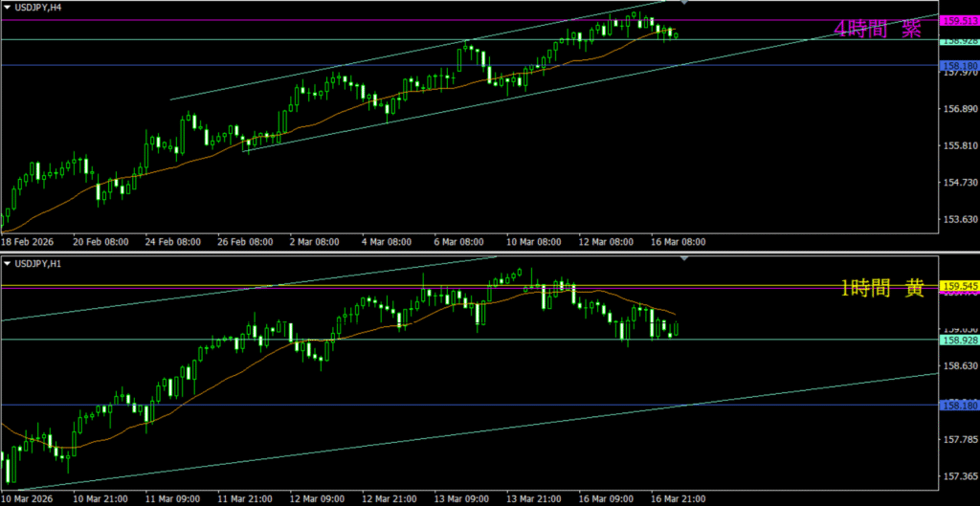Click the 158.630 price on H1 scale
Image resolution: width=980 pixels, height=506 pixels.
click(x=959, y=365)
